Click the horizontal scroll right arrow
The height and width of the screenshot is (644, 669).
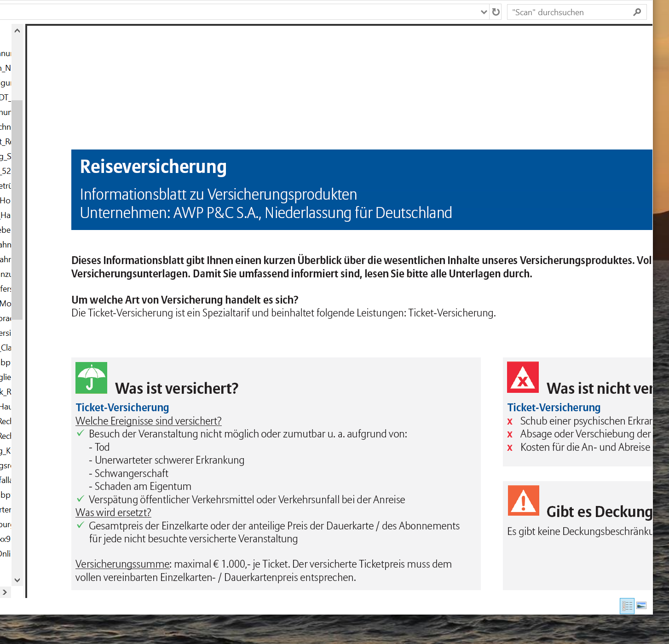5,592
